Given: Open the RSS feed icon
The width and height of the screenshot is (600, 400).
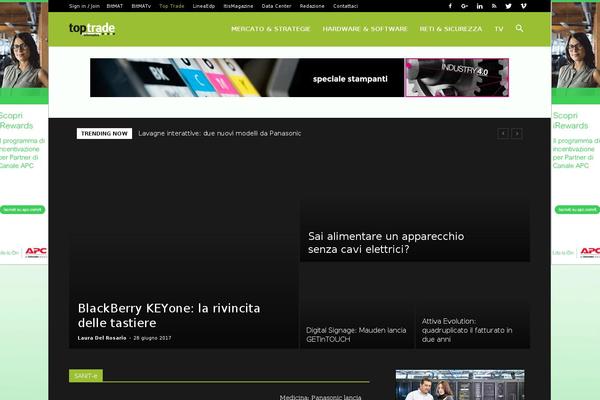Looking at the screenshot, I should pyautogui.click(x=494, y=6).
